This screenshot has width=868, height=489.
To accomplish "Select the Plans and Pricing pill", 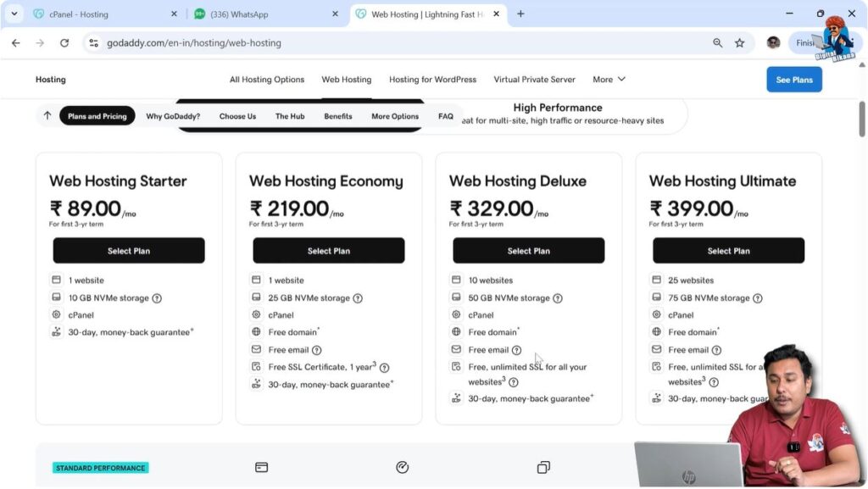I will pos(97,115).
